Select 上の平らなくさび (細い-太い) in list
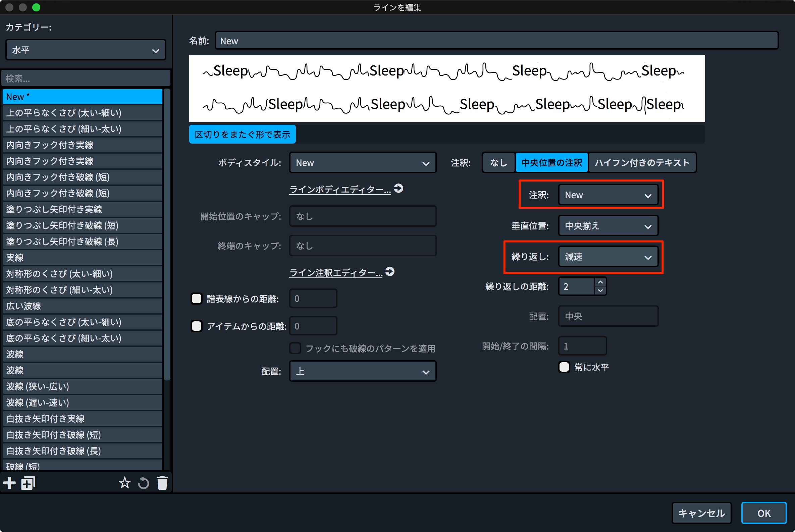Image resolution: width=795 pixels, height=532 pixels. pyautogui.click(x=83, y=129)
